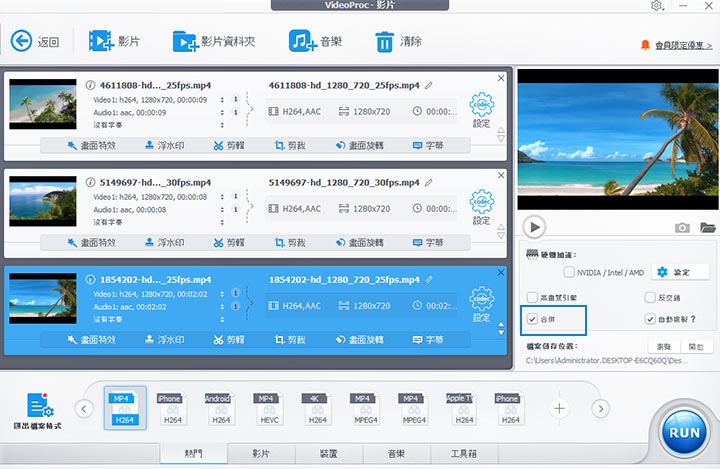The width and height of the screenshot is (720, 469).
Task: Select MP4 HEVC output preset
Action: (x=269, y=408)
